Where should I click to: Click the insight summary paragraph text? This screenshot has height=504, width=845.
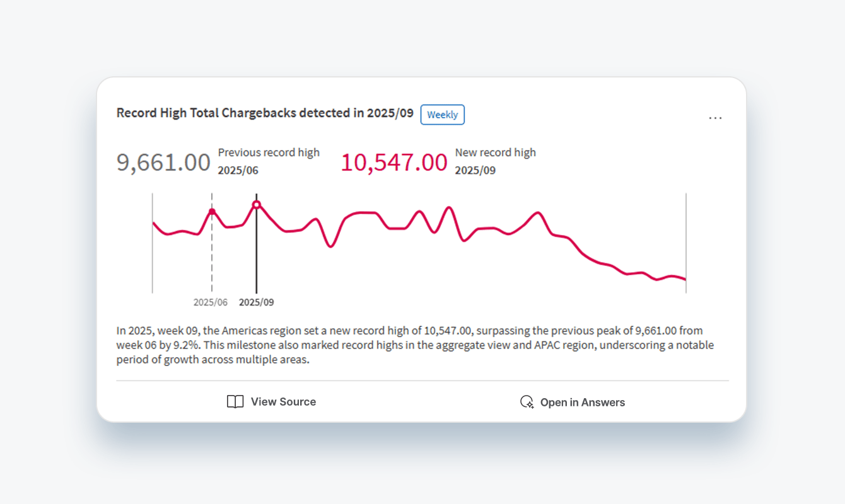coord(415,345)
